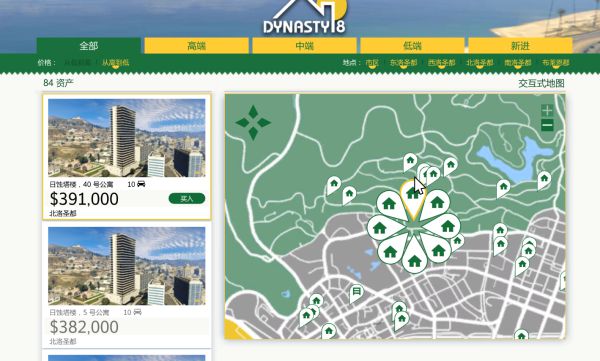The width and height of the screenshot is (600, 361).
Task: Click garage car icon next to 5 号公寓
Action: coord(137,312)
